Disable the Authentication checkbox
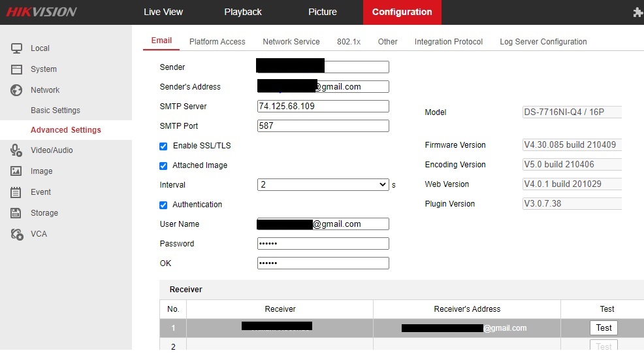The height and width of the screenshot is (353, 644). 164,205
